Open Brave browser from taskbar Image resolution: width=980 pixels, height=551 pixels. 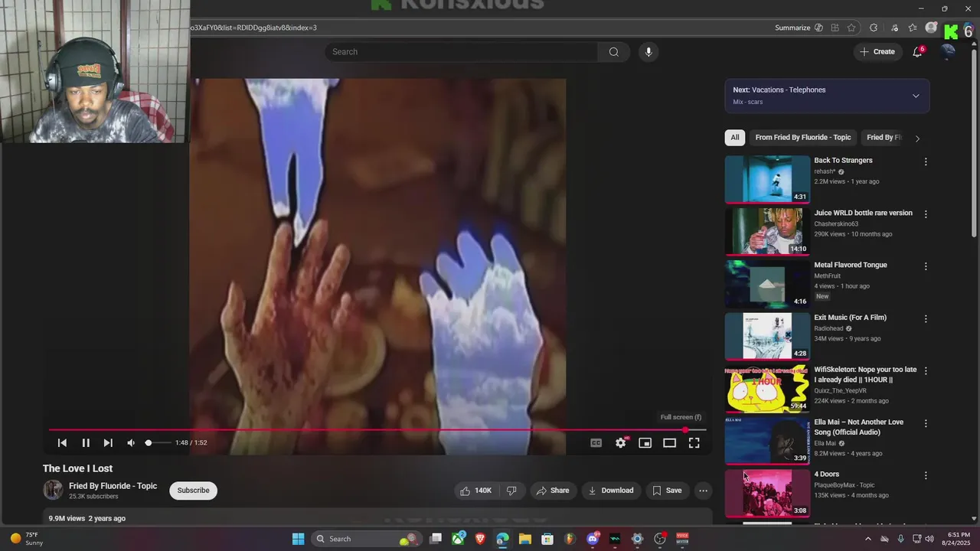pos(480,539)
